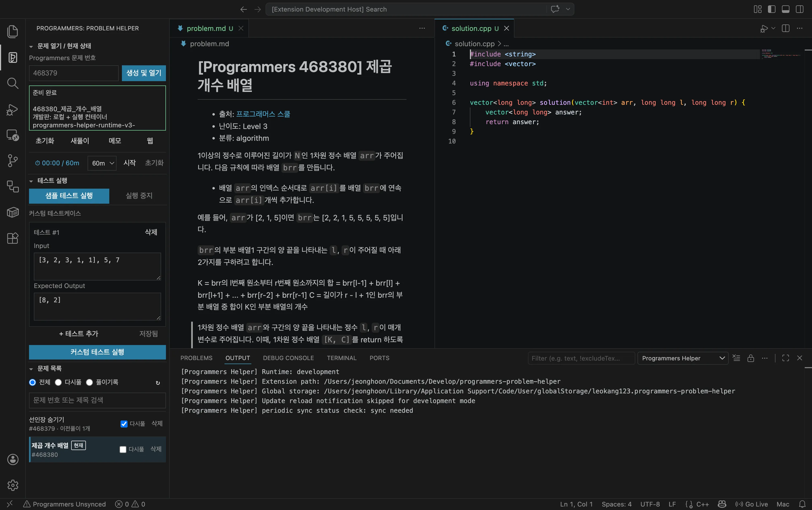Image resolution: width=812 pixels, height=510 pixels.
Task: Open the Extensions view icon
Action: 12,238
